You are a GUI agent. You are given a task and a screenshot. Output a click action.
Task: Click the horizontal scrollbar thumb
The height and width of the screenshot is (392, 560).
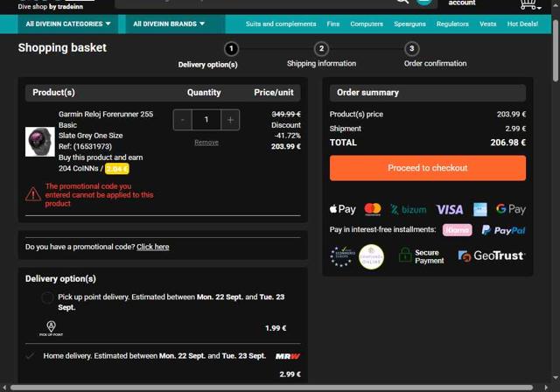pos(271,388)
